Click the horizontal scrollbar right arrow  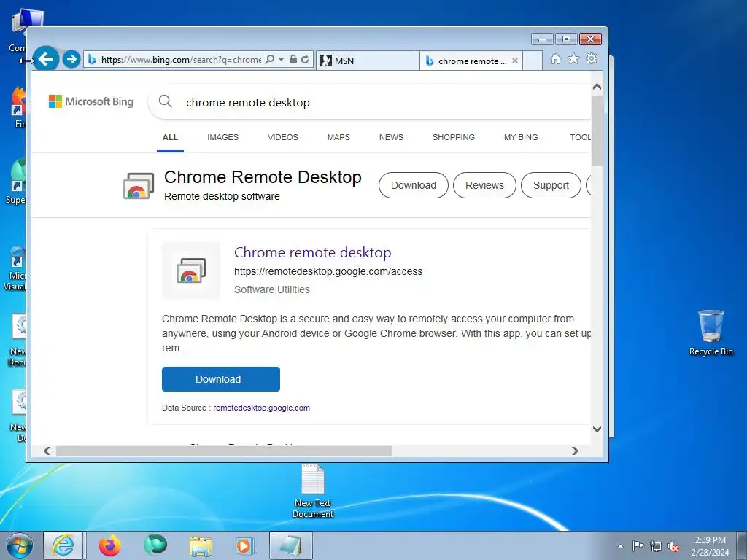(575, 451)
